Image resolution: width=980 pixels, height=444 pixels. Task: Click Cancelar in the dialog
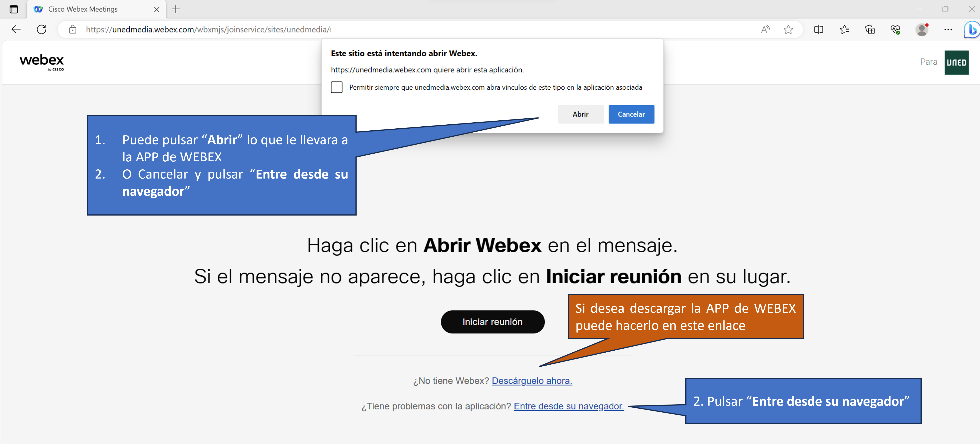tap(631, 114)
